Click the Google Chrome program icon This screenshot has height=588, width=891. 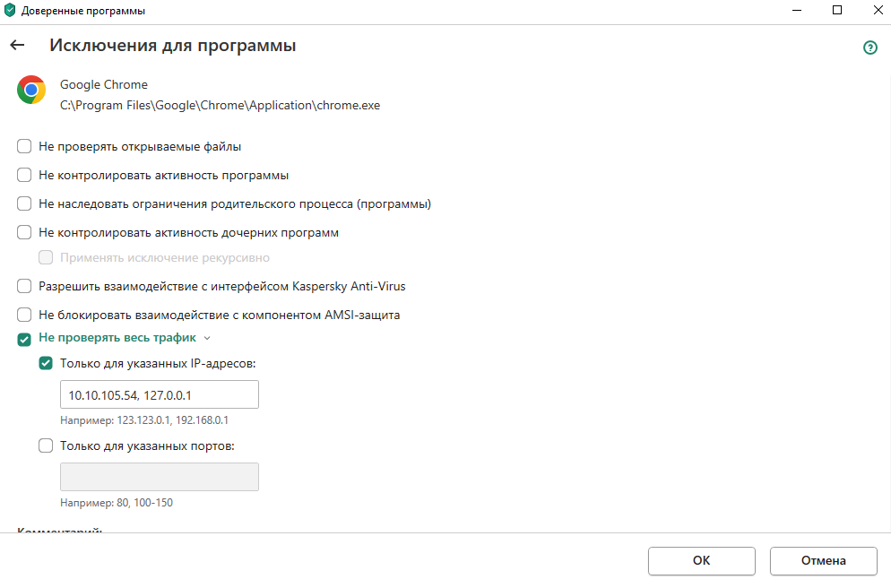point(31,90)
